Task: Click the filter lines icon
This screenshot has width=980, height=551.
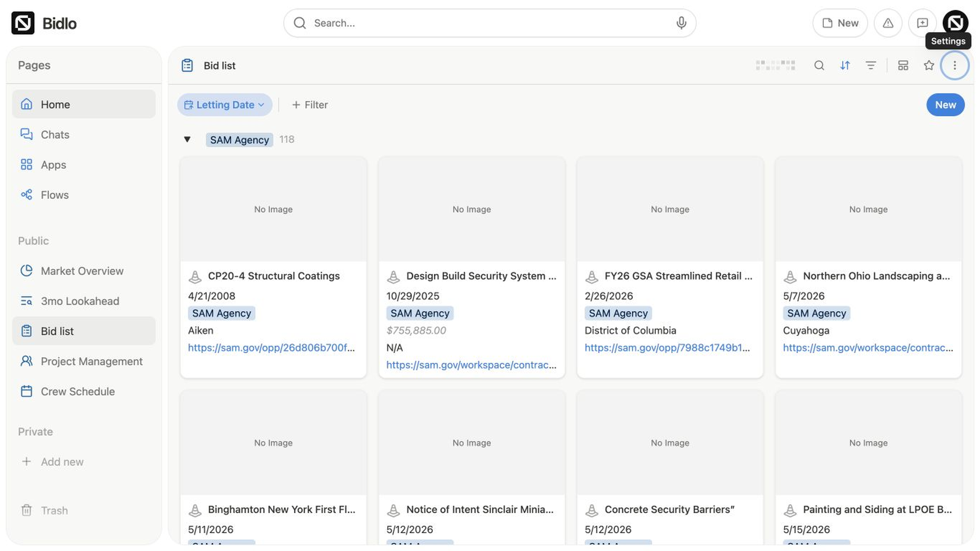Action: 871,65
